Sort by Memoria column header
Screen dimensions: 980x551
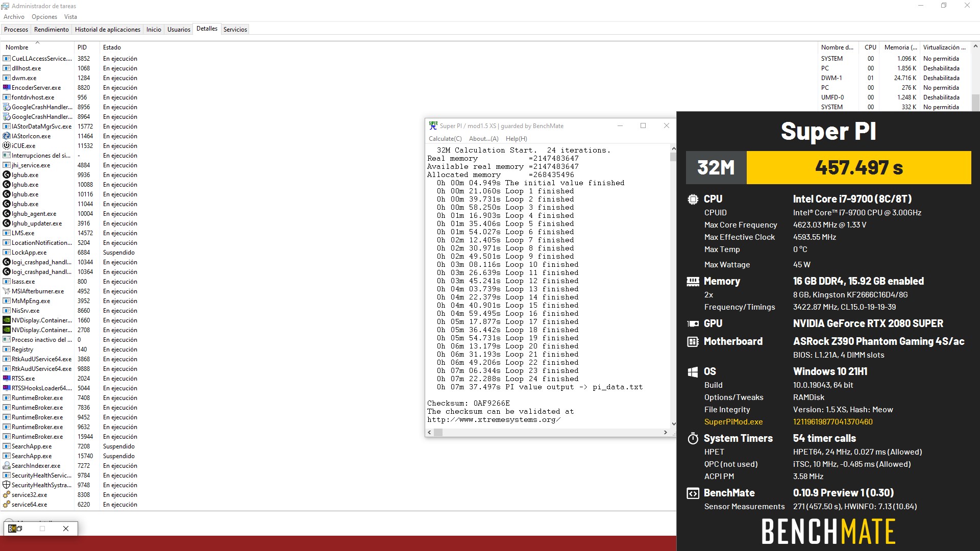pos(900,47)
